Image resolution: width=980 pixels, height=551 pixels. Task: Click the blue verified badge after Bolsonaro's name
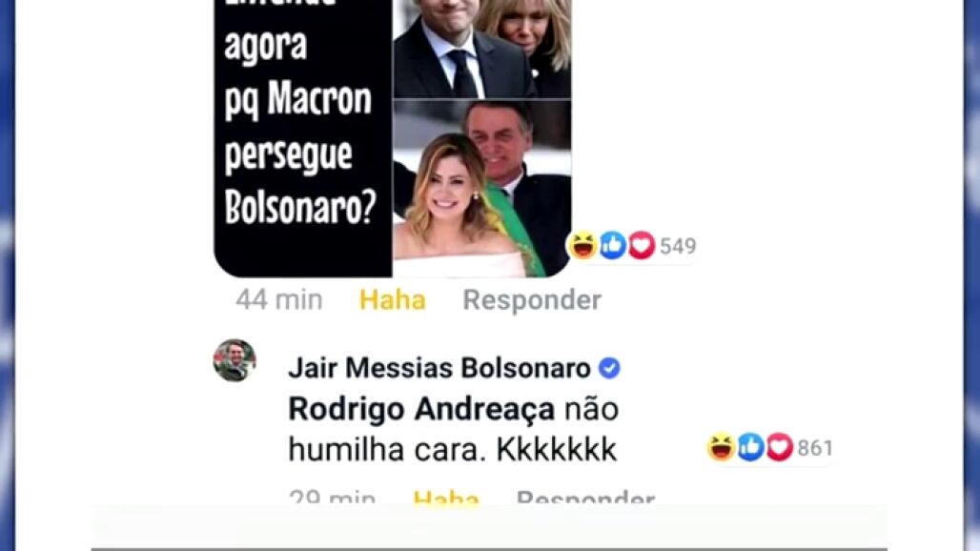click(609, 368)
